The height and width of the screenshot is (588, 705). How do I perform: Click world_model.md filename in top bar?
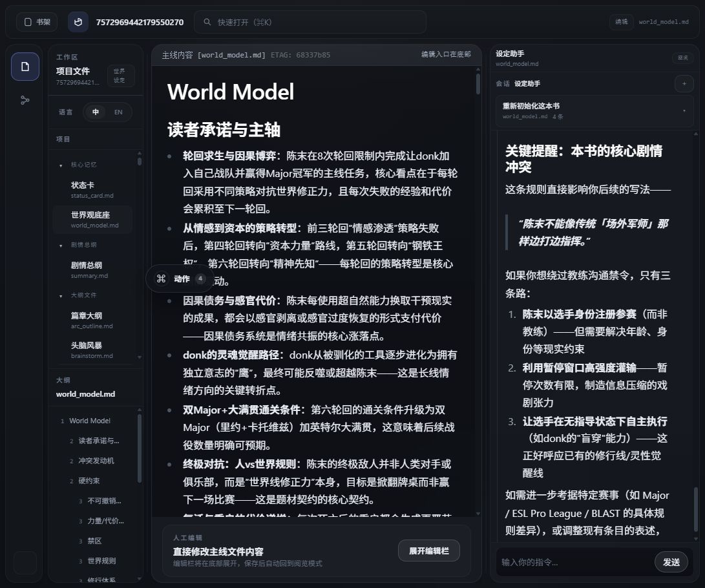tap(664, 21)
